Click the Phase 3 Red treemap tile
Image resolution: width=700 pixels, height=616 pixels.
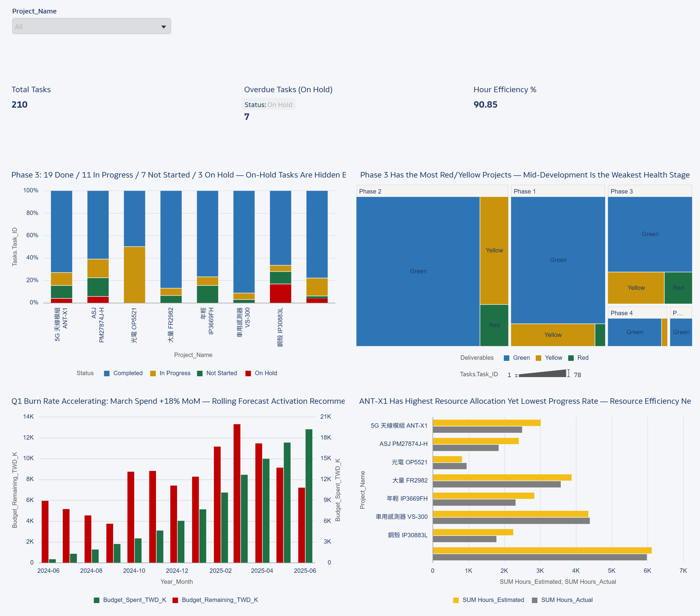coord(678,288)
